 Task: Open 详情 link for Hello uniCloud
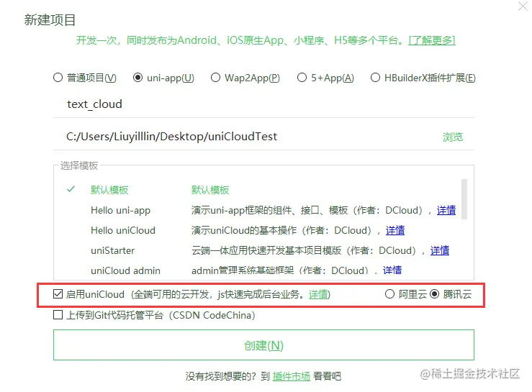pyautogui.click(x=395, y=230)
